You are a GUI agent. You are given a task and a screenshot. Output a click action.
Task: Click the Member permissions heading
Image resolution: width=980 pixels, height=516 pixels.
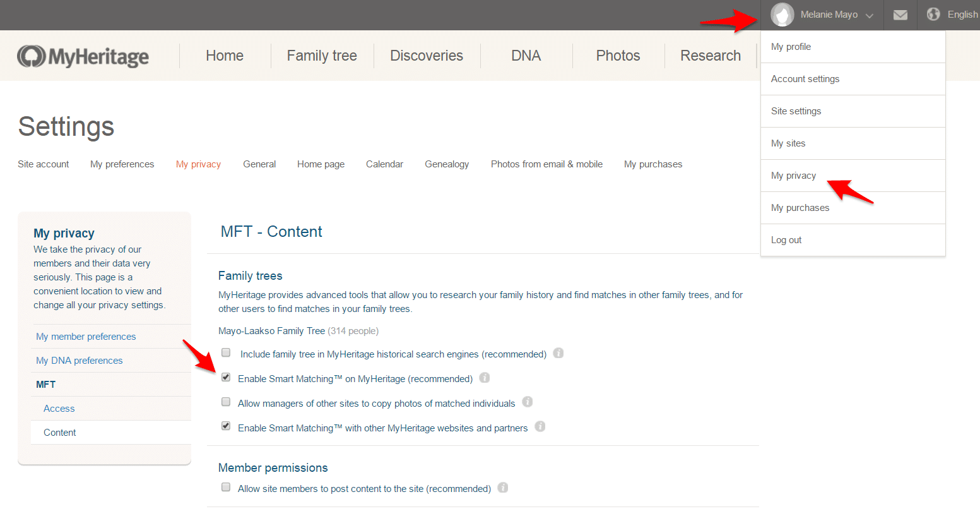pos(273,468)
